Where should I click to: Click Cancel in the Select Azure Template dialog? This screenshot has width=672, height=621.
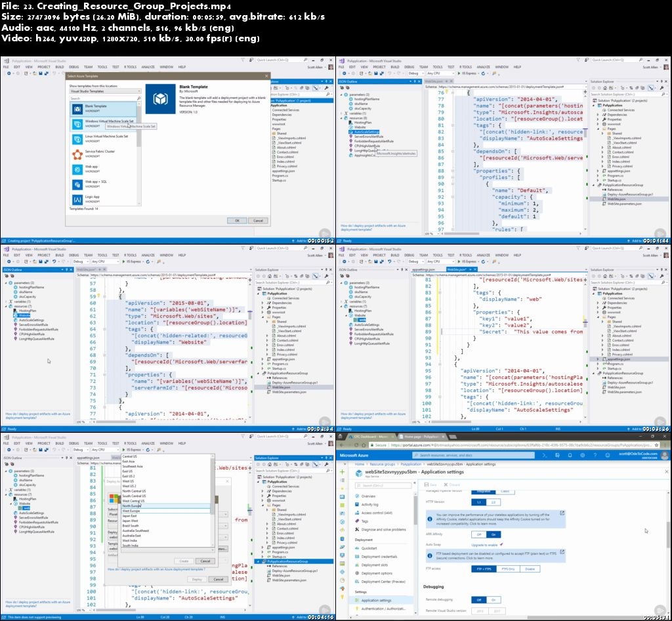coord(258,220)
